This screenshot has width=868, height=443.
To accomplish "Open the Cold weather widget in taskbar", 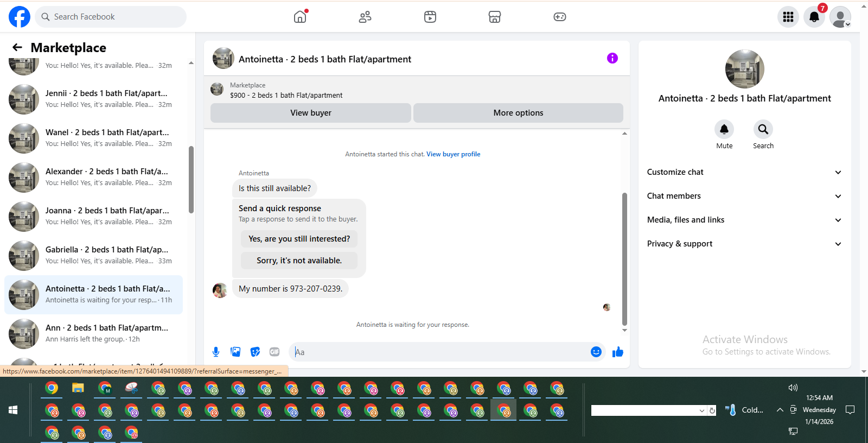I will (744, 410).
